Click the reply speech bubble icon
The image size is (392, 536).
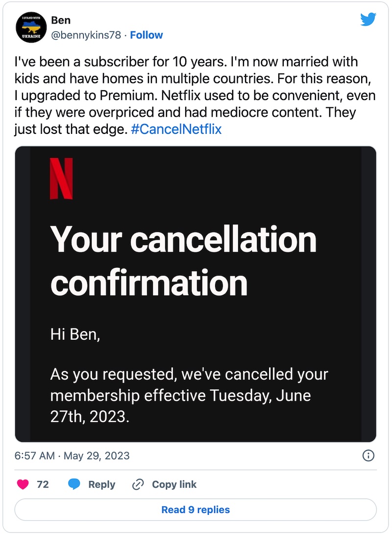[x=74, y=485]
